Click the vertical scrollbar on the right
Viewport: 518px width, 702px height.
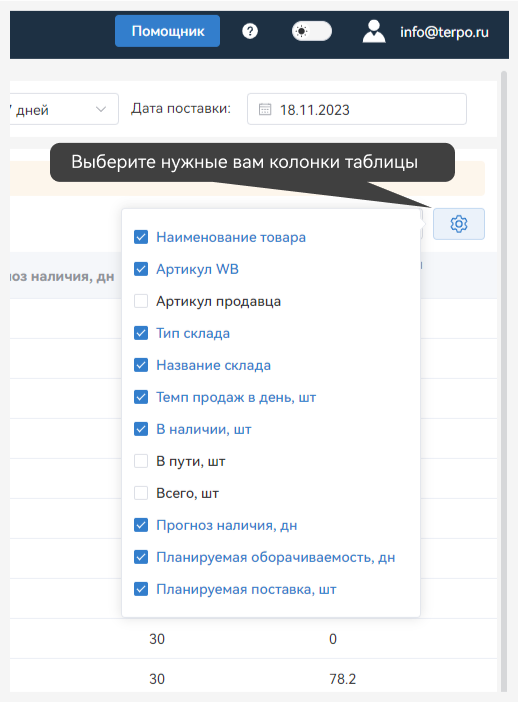point(504,381)
